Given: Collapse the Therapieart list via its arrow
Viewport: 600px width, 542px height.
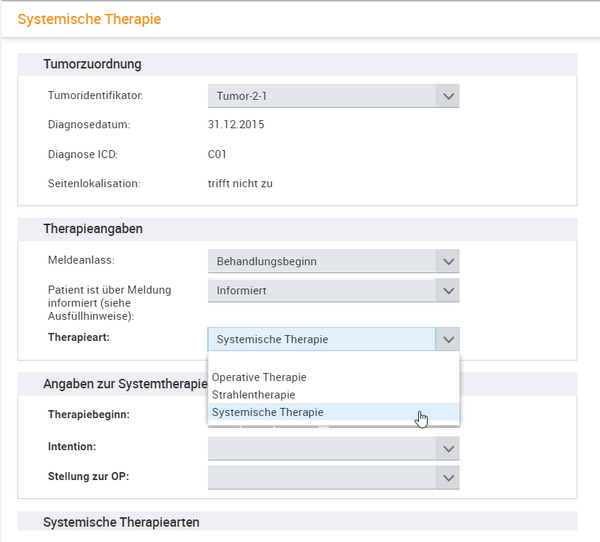Looking at the screenshot, I should (x=448, y=339).
